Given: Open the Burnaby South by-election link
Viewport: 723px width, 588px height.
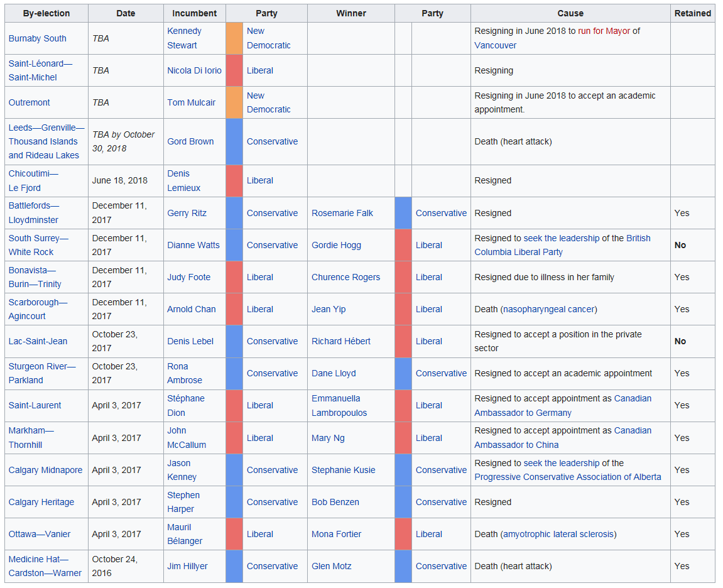Looking at the screenshot, I should pyautogui.click(x=37, y=38).
